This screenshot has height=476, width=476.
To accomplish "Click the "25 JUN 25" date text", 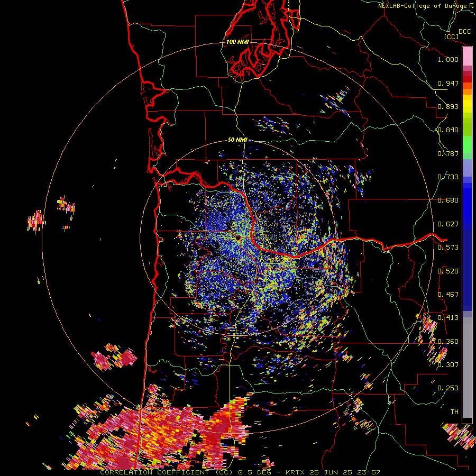I will (x=331, y=472).
